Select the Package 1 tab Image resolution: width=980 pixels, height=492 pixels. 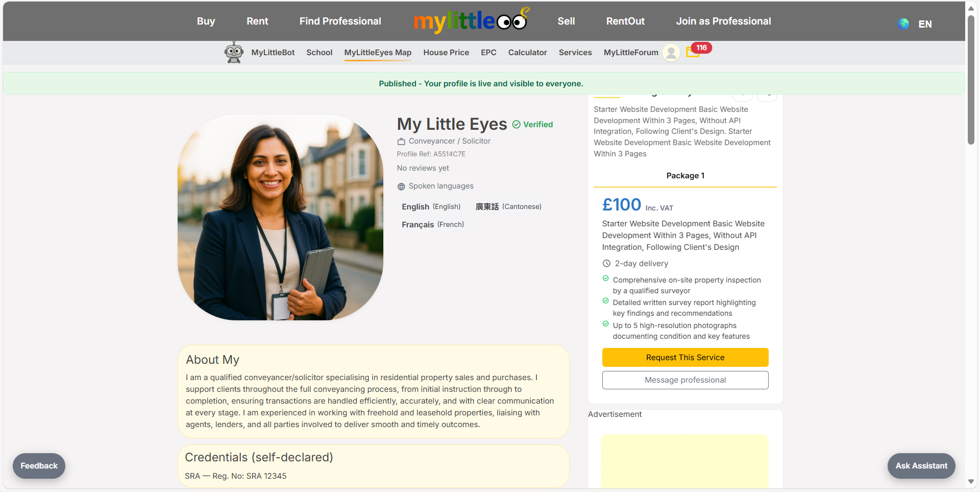pos(685,175)
